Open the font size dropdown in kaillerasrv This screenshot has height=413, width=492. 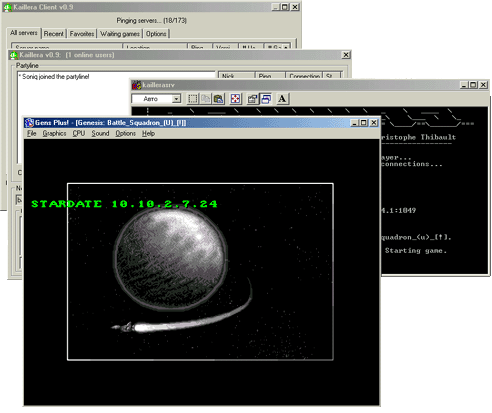176,99
